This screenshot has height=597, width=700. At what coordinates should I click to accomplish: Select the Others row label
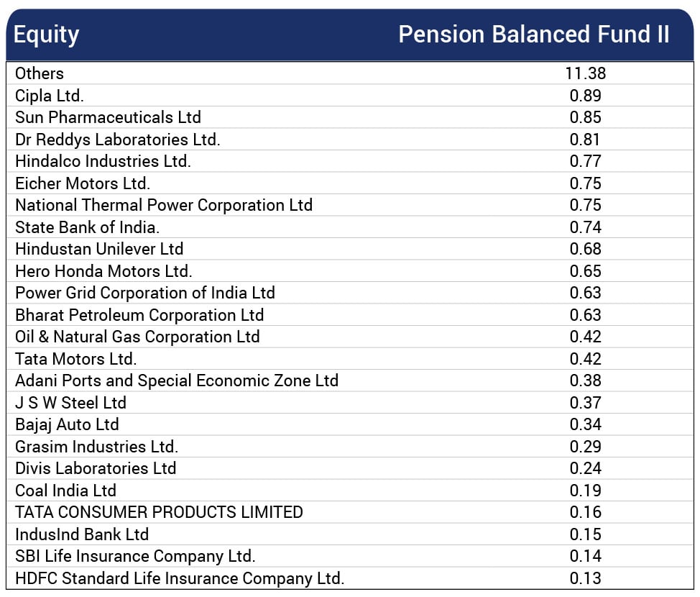[40, 73]
